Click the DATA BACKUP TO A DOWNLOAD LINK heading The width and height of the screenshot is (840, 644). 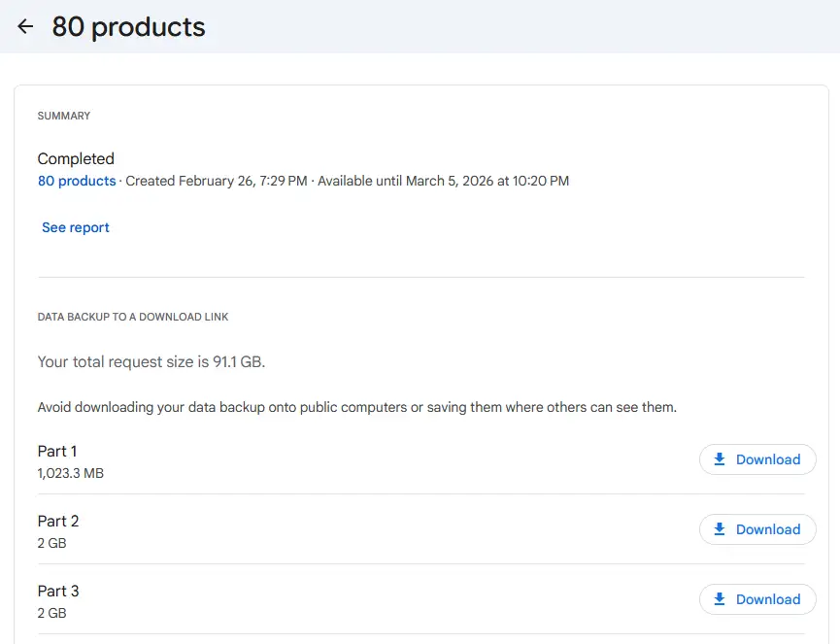click(x=132, y=317)
